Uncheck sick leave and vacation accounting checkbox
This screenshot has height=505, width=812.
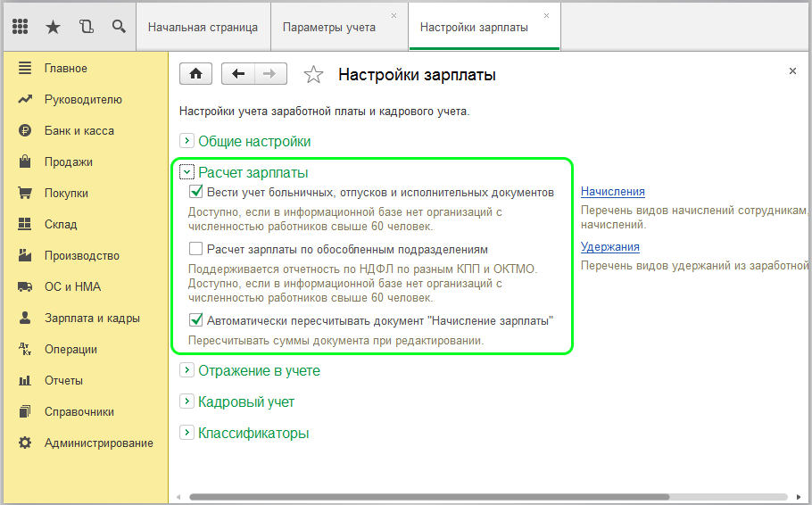(x=196, y=192)
